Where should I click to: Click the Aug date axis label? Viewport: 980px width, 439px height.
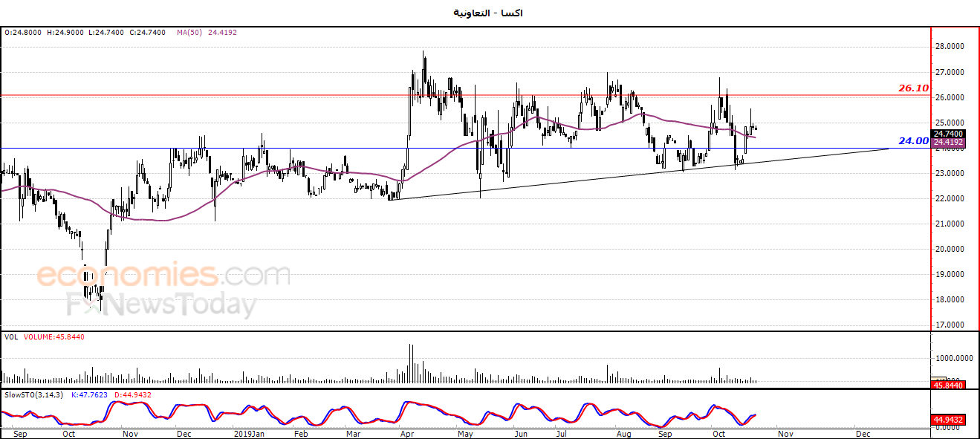(624, 433)
